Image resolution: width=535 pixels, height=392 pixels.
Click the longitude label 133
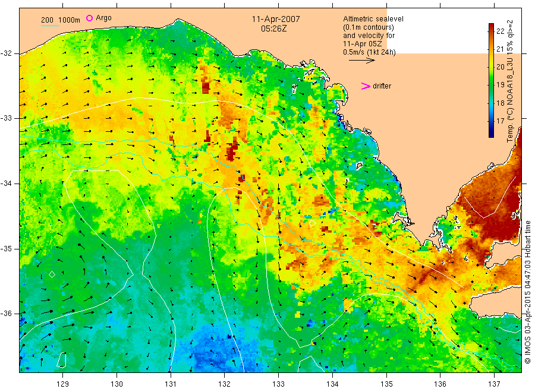click(x=278, y=384)
